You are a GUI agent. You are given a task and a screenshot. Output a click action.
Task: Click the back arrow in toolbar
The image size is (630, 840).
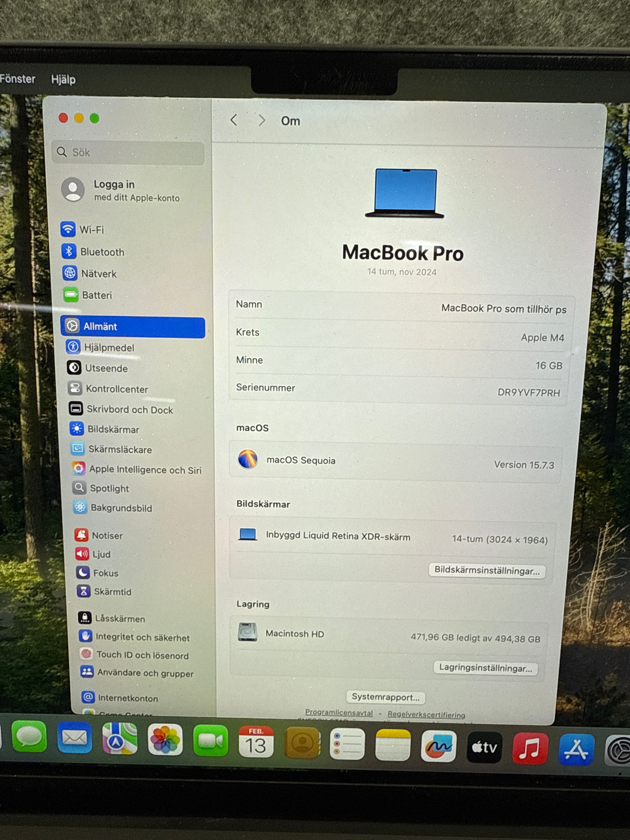pos(234,120)
